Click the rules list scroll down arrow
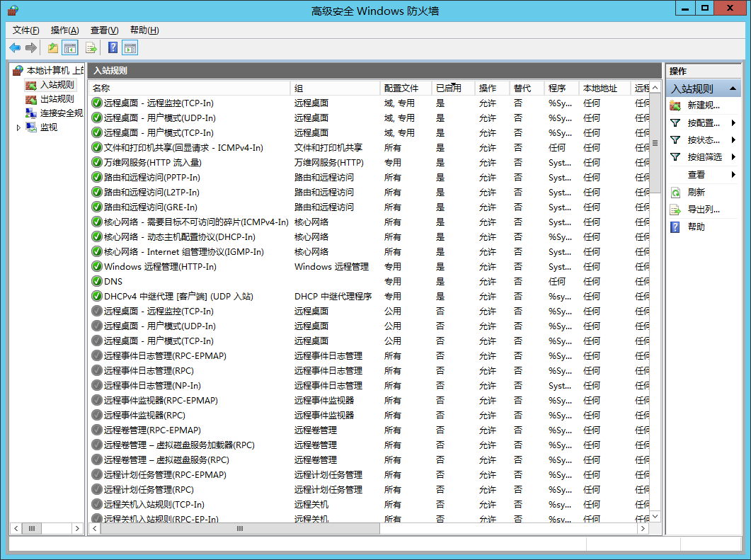This screenshot has width=751, height=560. click(655, 516)
